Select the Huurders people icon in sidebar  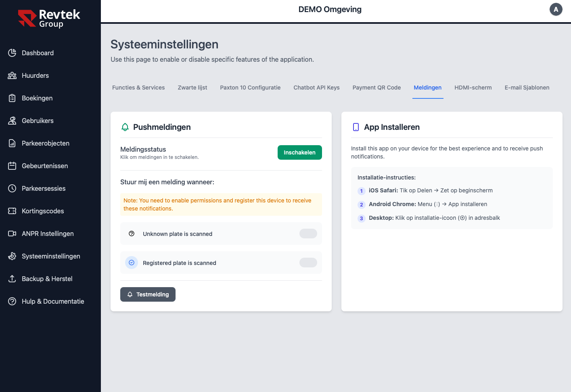click(x=12, y=75)
